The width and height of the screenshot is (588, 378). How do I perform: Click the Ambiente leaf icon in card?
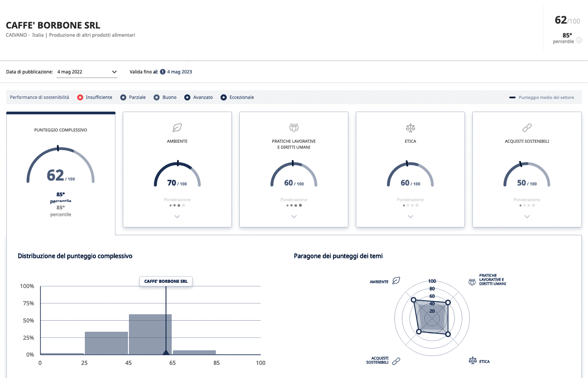[x=177, y=128]
